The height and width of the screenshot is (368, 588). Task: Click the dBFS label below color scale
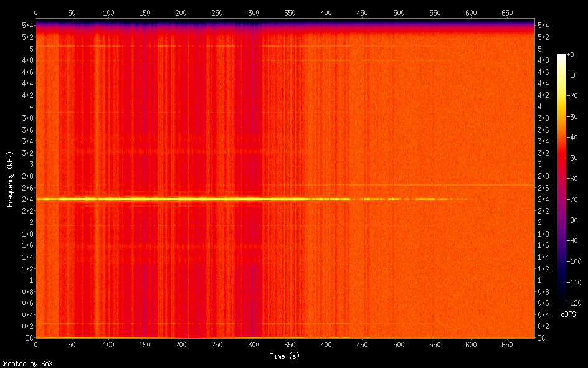tap(567, 314)
